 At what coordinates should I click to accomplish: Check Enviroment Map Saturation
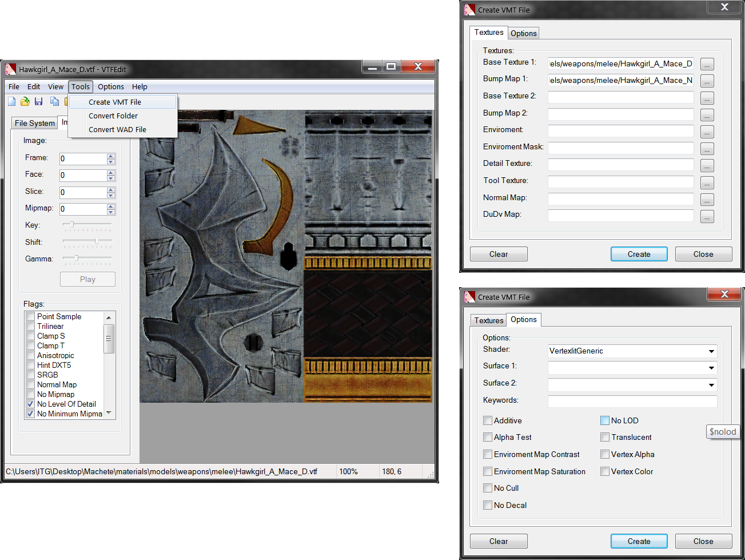coord(488,471)
